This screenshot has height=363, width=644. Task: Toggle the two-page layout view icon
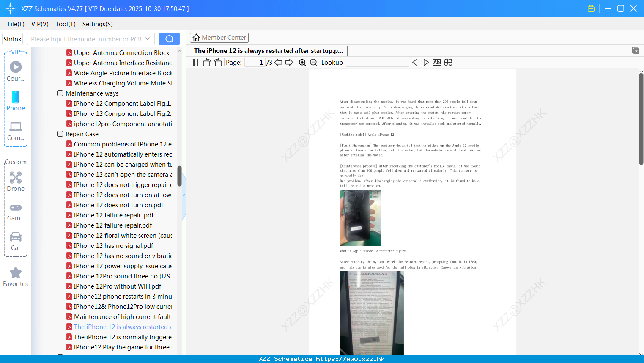point(194,62)
